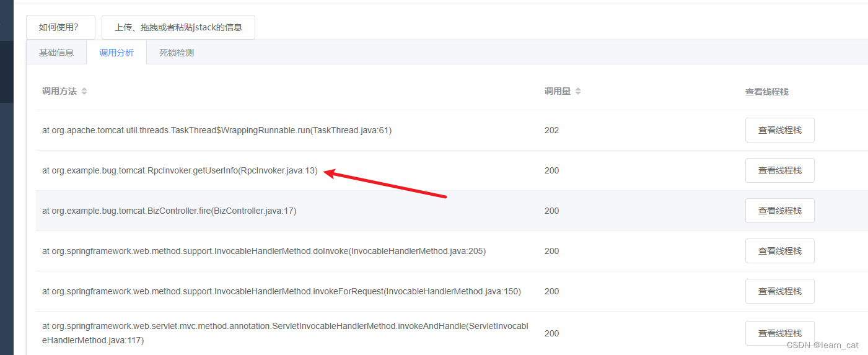View thread stack for ServletInvocableHandlerMethod.invokeAndHandle row
Image resolution: width=868 pixels, height=355 pixels.
coord(780,333)
